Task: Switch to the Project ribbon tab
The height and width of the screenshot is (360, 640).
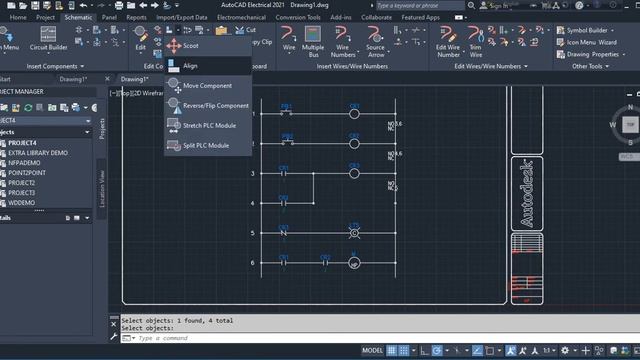Action: [45, 18]
